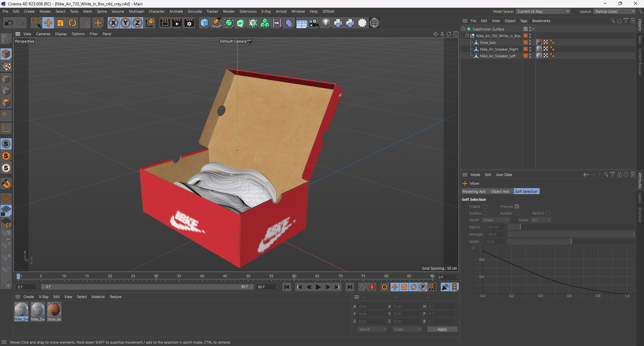The image size is (644, 346).
Task: Enable Edges mode in left palette
Action: (x=6, y=91)
